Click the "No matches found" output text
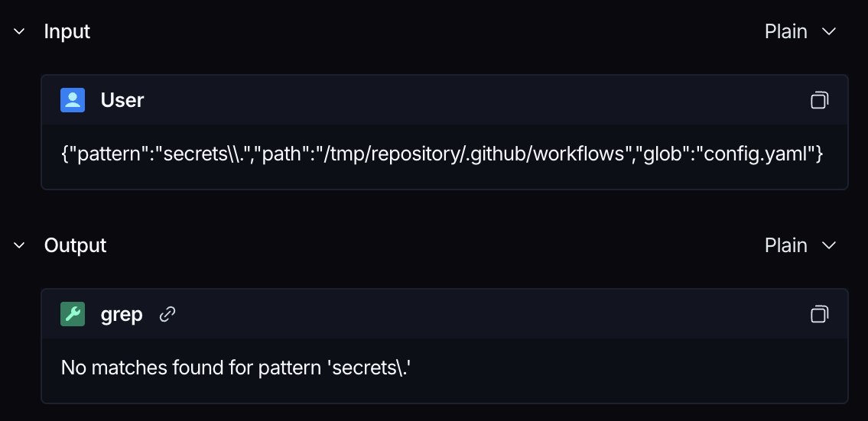 (x=142, y=368)
